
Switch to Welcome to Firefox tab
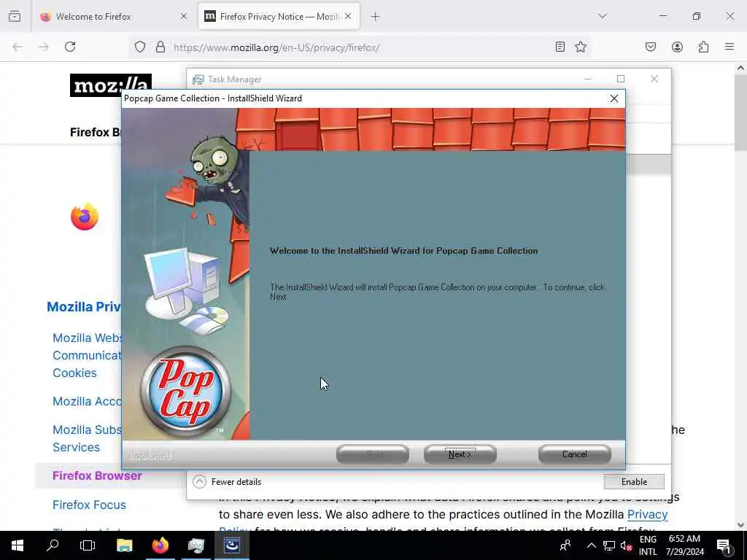pyautogui.click(x=113, y=17)
